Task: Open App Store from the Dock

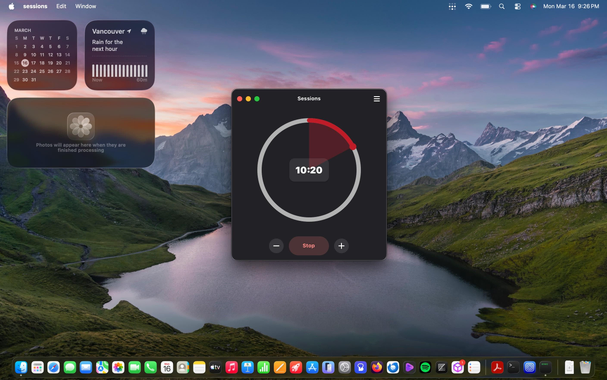Action: point(312,367)
